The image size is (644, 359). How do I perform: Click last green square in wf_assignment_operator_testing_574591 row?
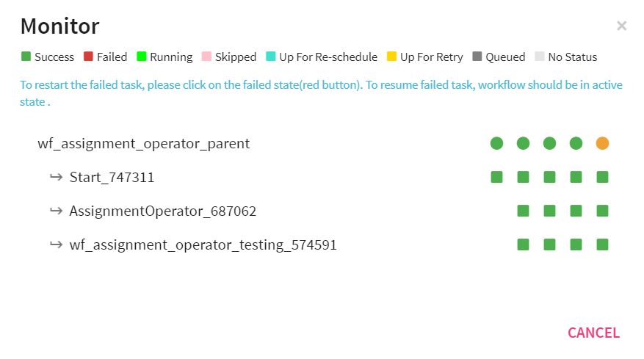[602, 244]
